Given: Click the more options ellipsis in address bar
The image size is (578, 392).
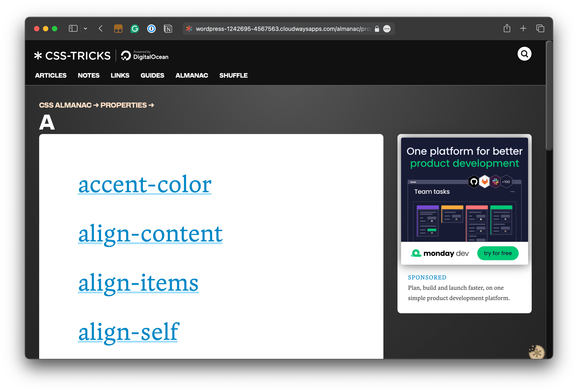Looking at the screenshot, I should pyautogui.click(x=387, y=29).
